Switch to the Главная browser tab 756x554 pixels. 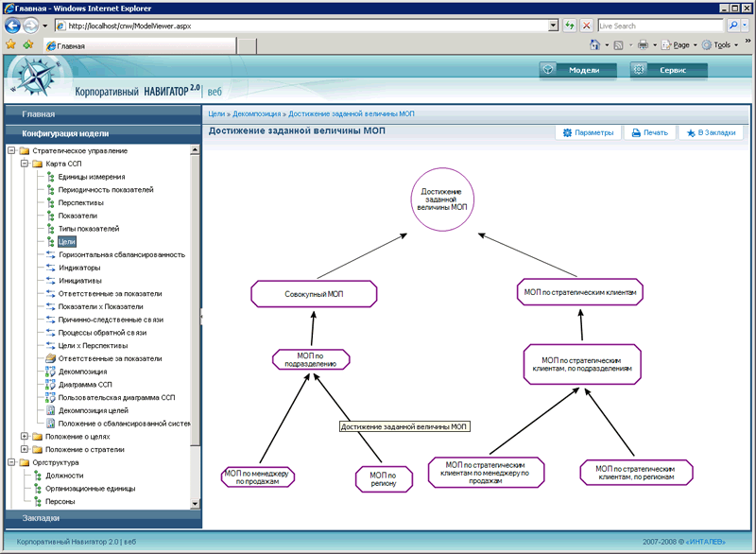(x=140, y=45)
